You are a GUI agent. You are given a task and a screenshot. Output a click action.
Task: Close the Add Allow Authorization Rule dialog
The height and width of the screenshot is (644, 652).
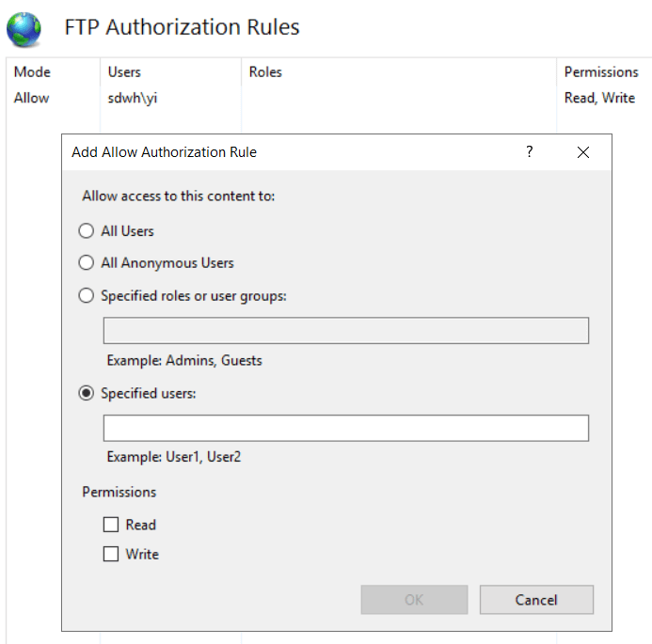[583, 152]
